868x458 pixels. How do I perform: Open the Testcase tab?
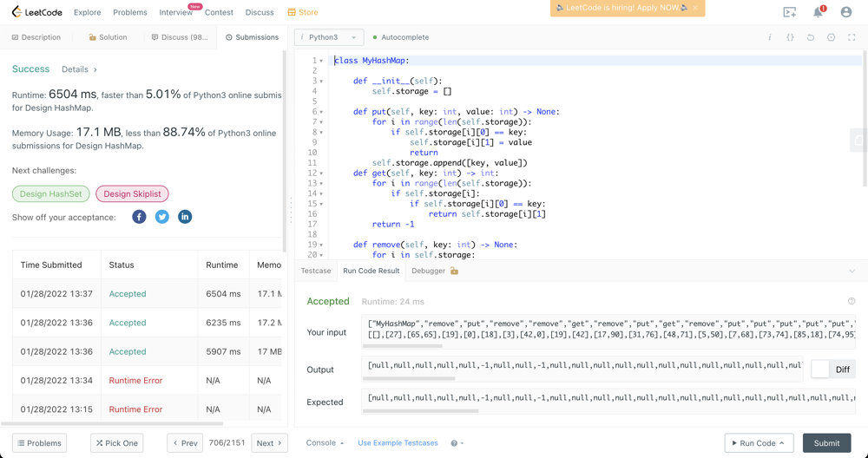pos(316,271)
